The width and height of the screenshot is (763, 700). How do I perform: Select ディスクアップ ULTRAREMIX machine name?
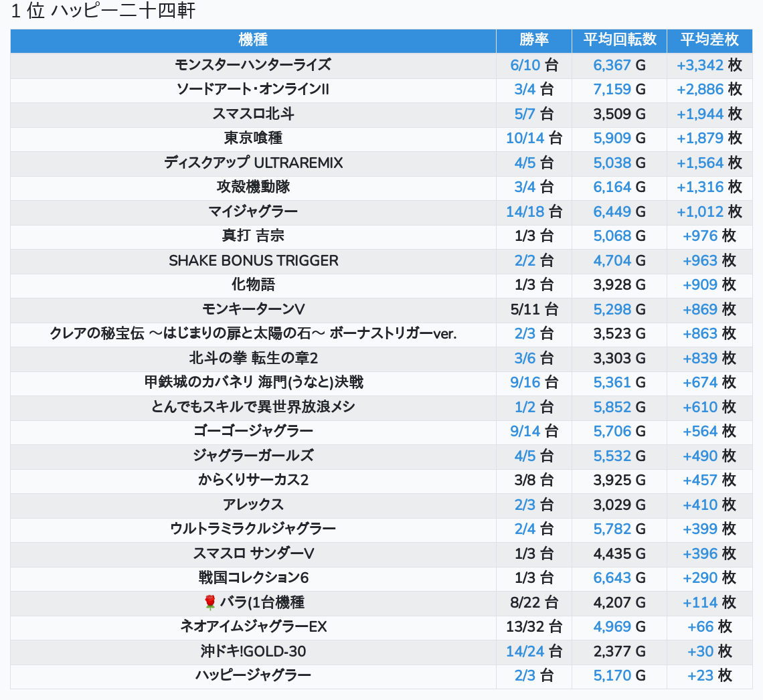(x=253, y=163)
